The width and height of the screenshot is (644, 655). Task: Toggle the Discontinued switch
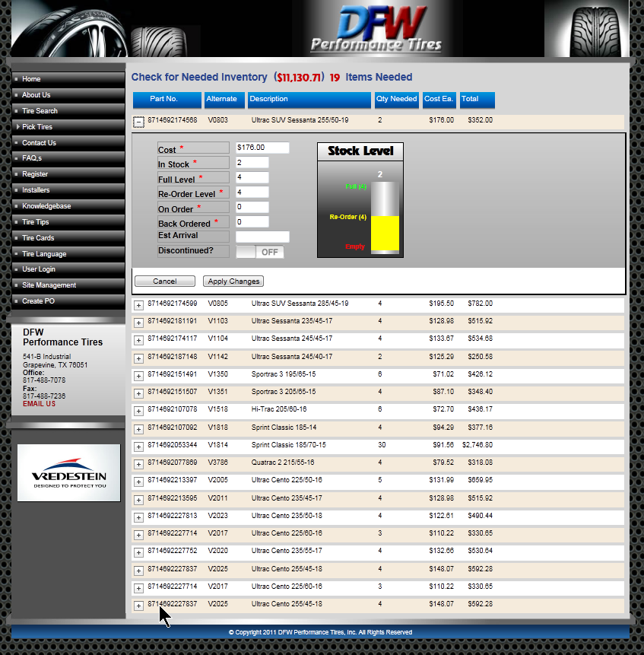260,252
